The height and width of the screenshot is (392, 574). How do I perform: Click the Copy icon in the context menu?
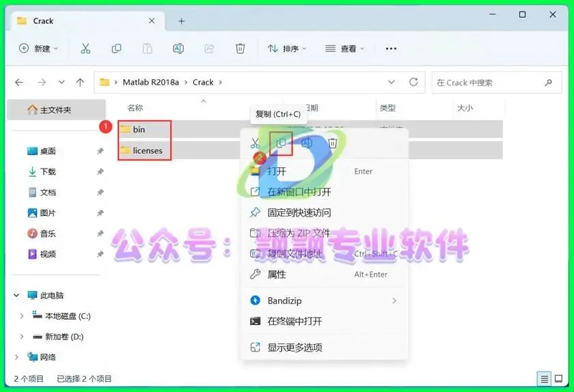(281, 143)
